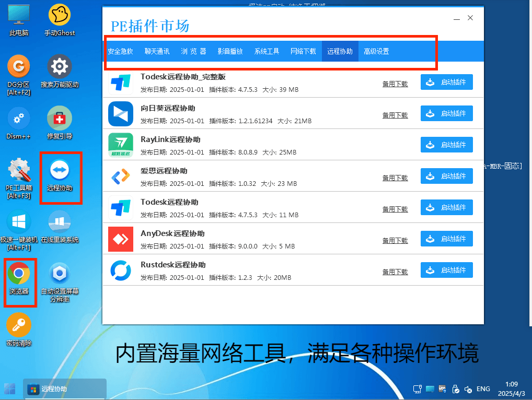Click the Todesk远程协助_完整版 app logo
532x400 pixels.
click(x=121, y=82)
